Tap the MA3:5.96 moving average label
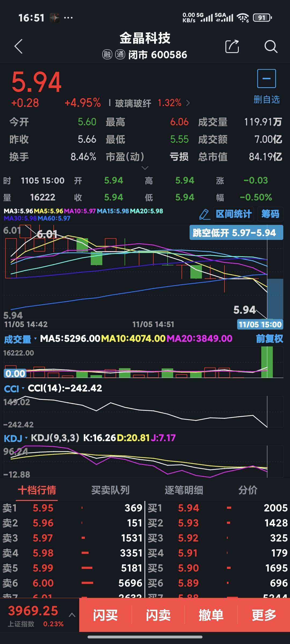The height and width of the screenshot is (644, 290). coord(18,211)
